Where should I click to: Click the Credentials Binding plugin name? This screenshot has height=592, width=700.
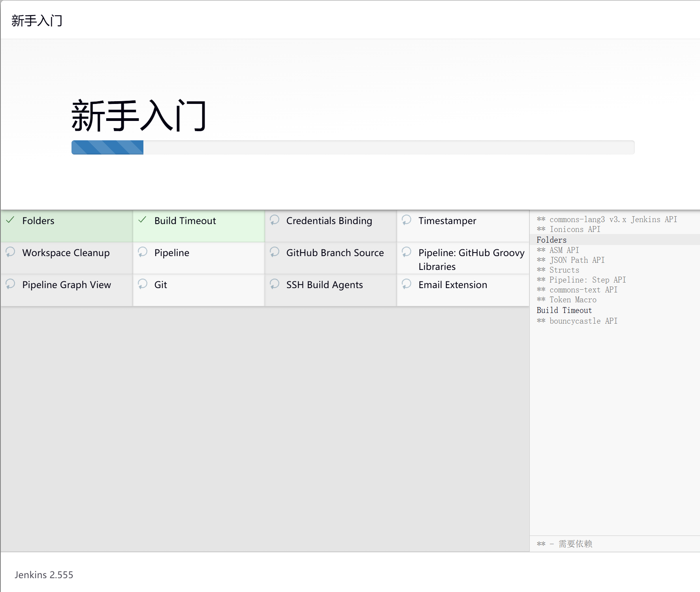(x=329, y=221)
